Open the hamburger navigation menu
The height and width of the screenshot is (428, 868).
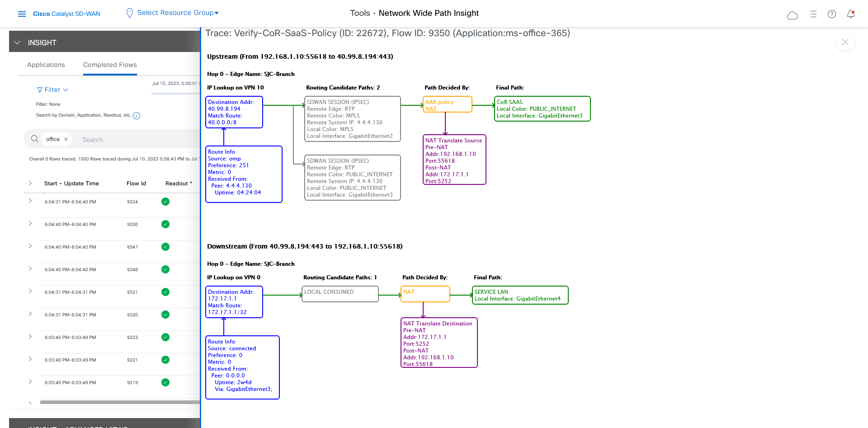click(22, 14)
